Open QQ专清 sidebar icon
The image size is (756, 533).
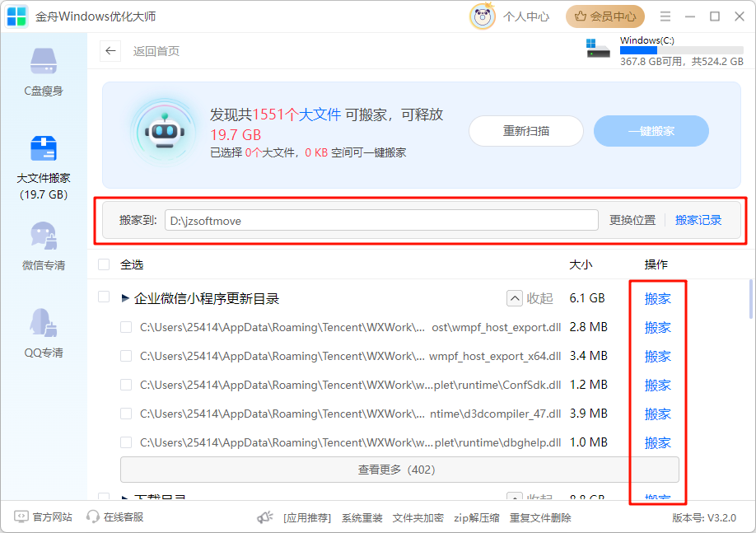[44, 323]
